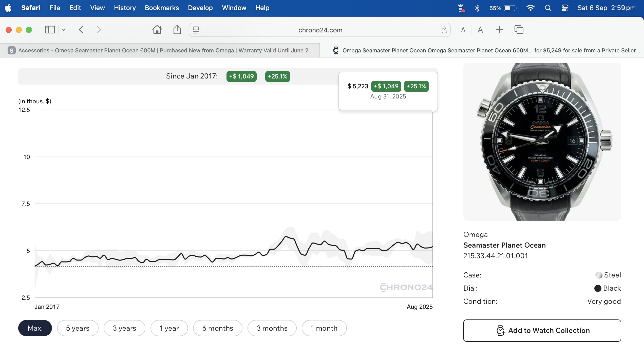Click the Steel case color swatch
Viewport: 644px width, 363px height.
(599, 275)
